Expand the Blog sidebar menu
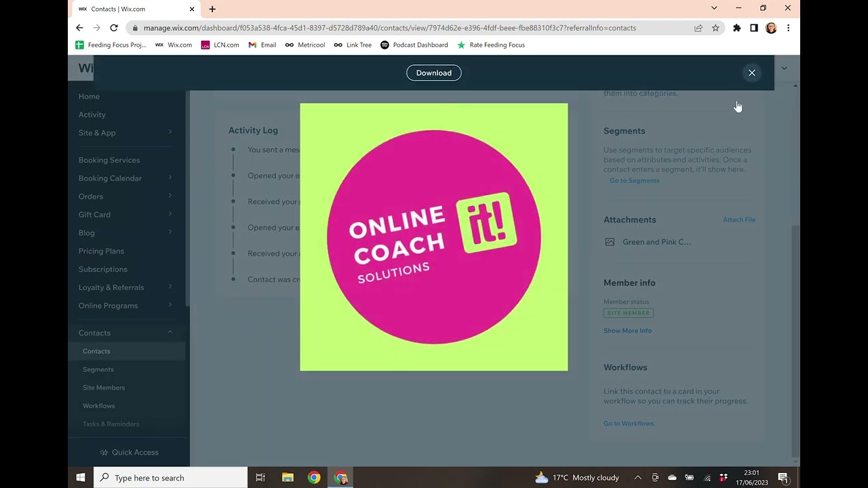868x488 pixels. (125, 233)
